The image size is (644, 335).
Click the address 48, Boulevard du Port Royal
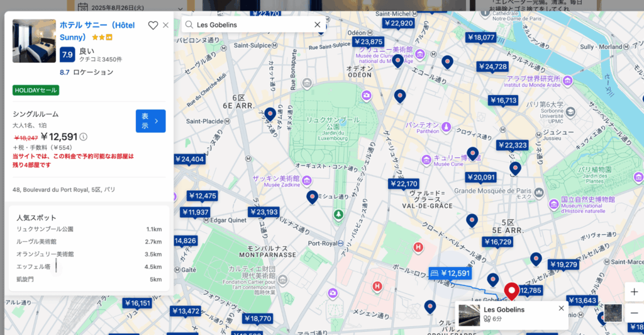pyautogui.click(x=64, y=190)
